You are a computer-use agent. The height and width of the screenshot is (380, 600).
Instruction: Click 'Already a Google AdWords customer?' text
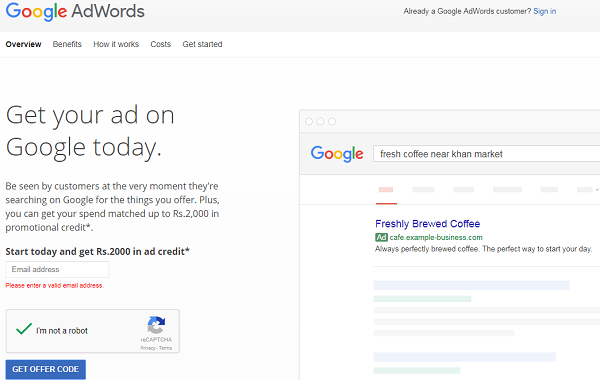tap(467, 11)
